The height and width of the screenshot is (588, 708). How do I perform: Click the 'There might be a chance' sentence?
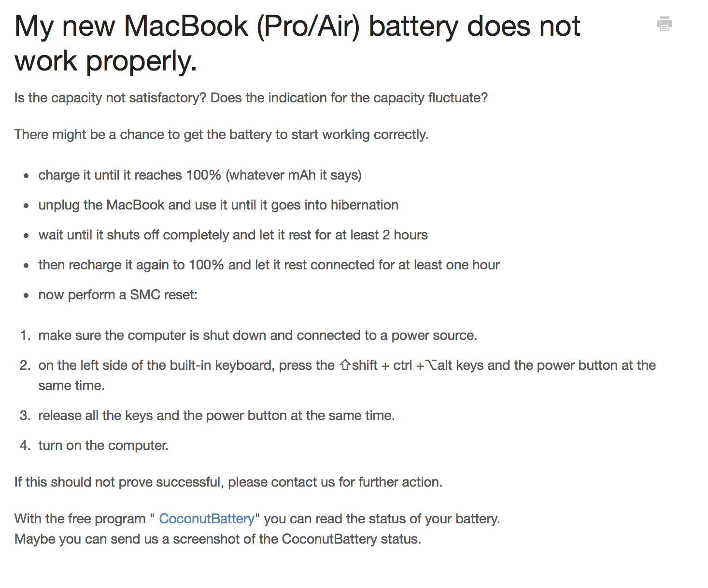point(221,134)
